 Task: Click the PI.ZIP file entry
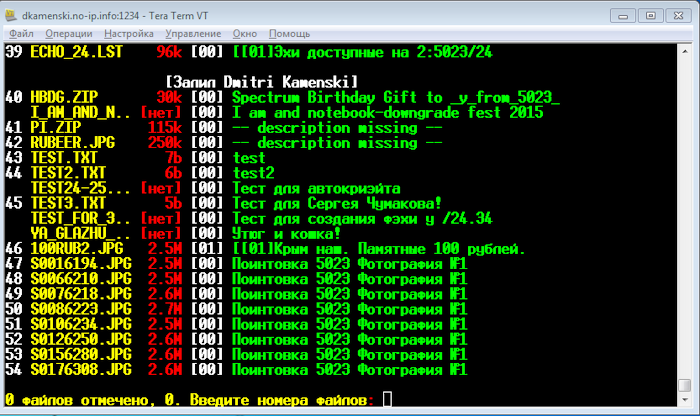pos(57,127)
